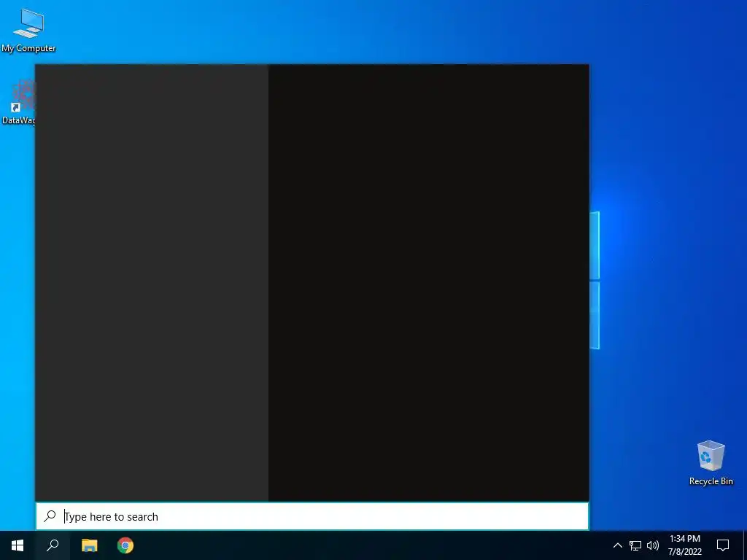The image size is (747, 560).
Task: Select the Recycle Bin desktop icon
Action: click(711, 463)
